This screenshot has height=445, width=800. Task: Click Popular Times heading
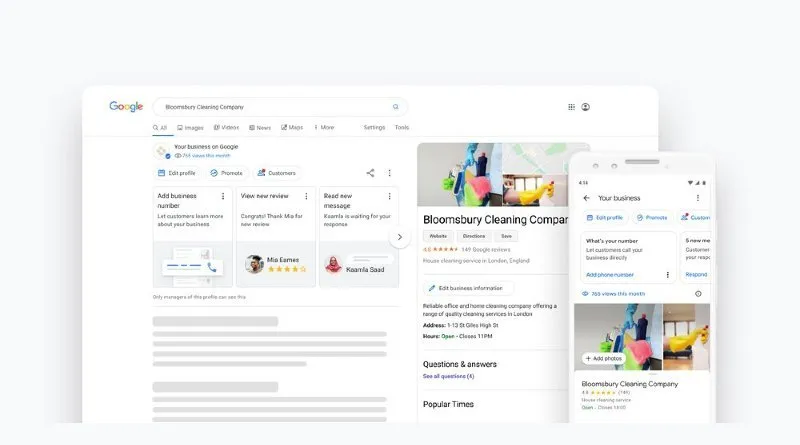448,404
